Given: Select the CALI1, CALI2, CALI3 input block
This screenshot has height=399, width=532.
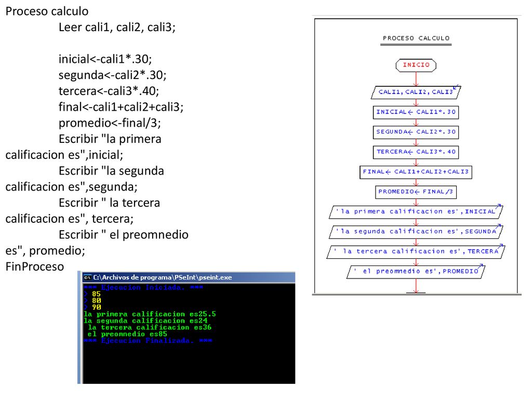Looking at the screenshot, I should click(x=416, y=92).
